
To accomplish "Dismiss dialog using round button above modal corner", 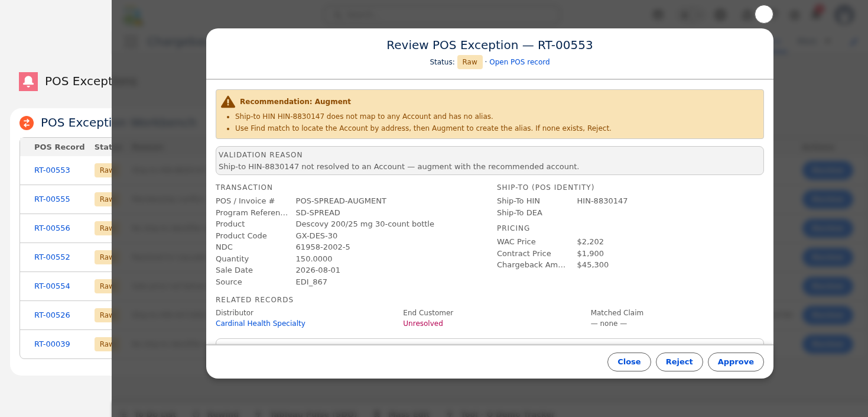I will tap(764, 14).
